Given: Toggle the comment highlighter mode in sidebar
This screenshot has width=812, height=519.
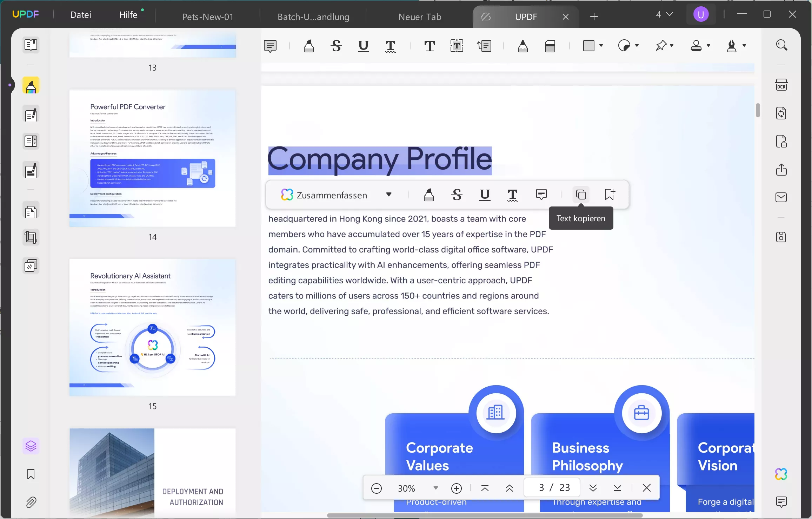Looking at the screenshot, I should (x=31, y=86).
